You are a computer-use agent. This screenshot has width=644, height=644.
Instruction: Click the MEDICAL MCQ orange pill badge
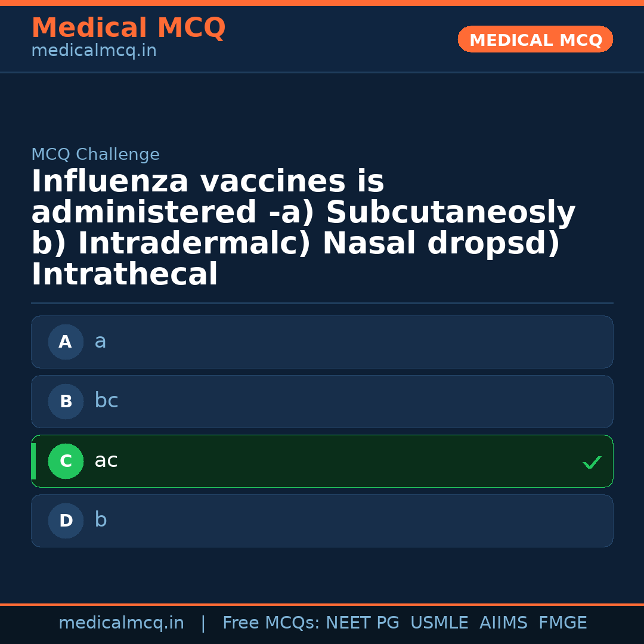tap(535, 39)
